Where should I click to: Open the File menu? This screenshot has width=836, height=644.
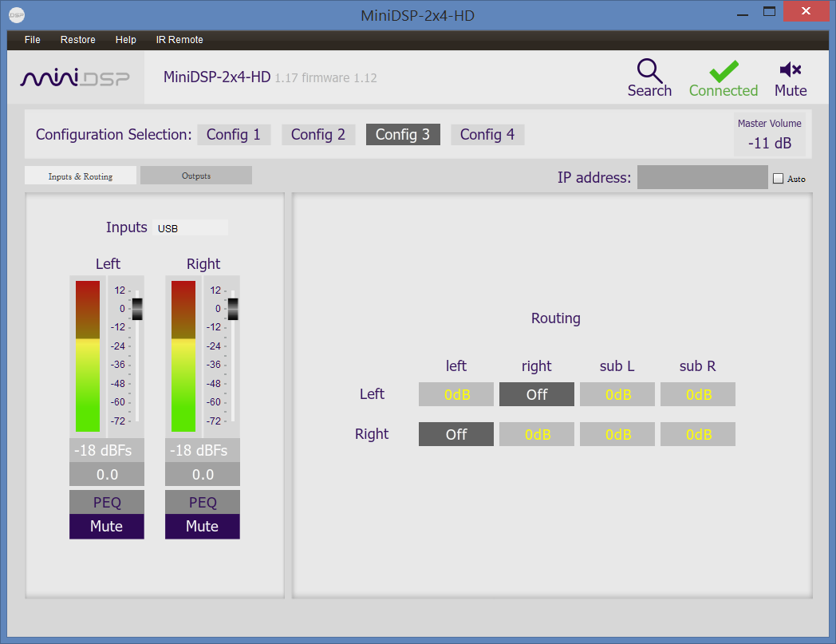[x=33, y=39]
